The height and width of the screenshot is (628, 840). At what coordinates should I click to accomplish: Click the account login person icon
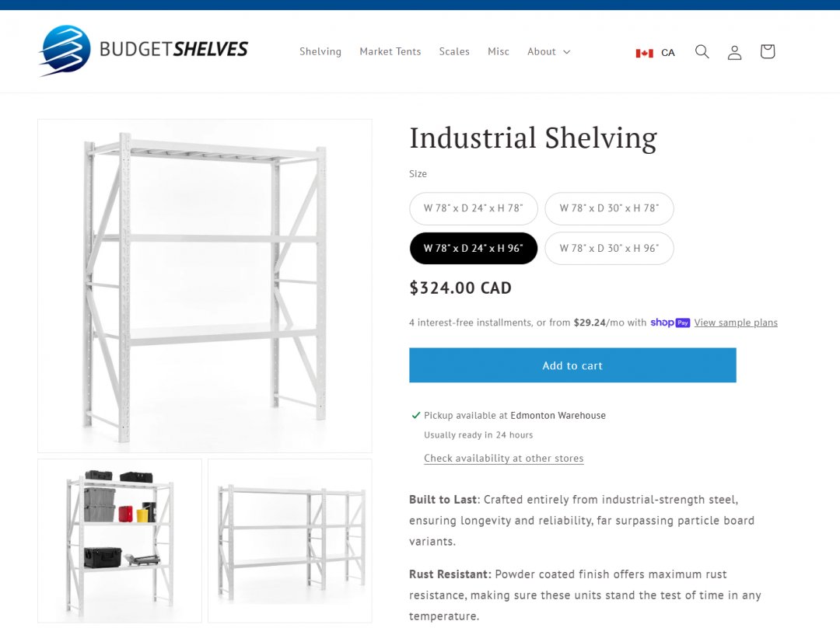point(734,52)
